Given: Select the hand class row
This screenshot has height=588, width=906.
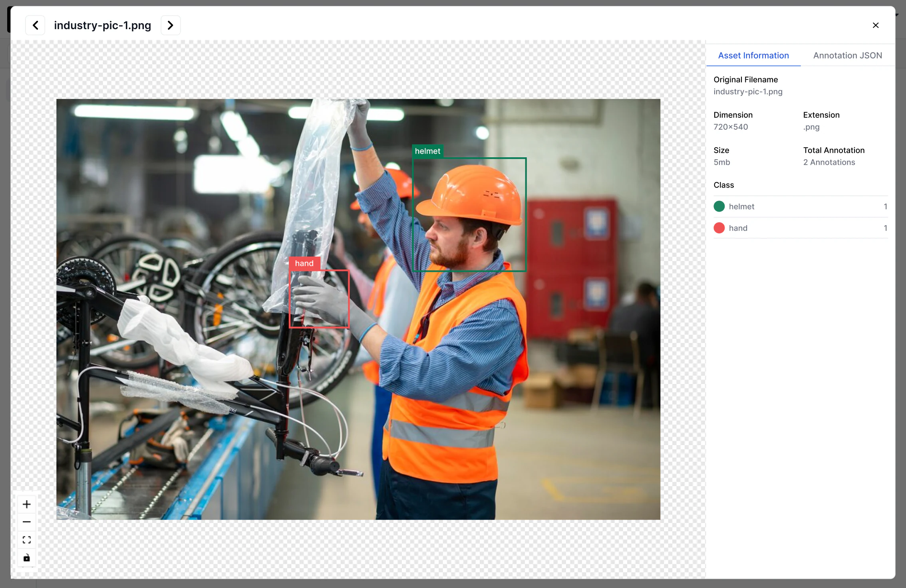Looking at the screenshot, I should [801, 228].
